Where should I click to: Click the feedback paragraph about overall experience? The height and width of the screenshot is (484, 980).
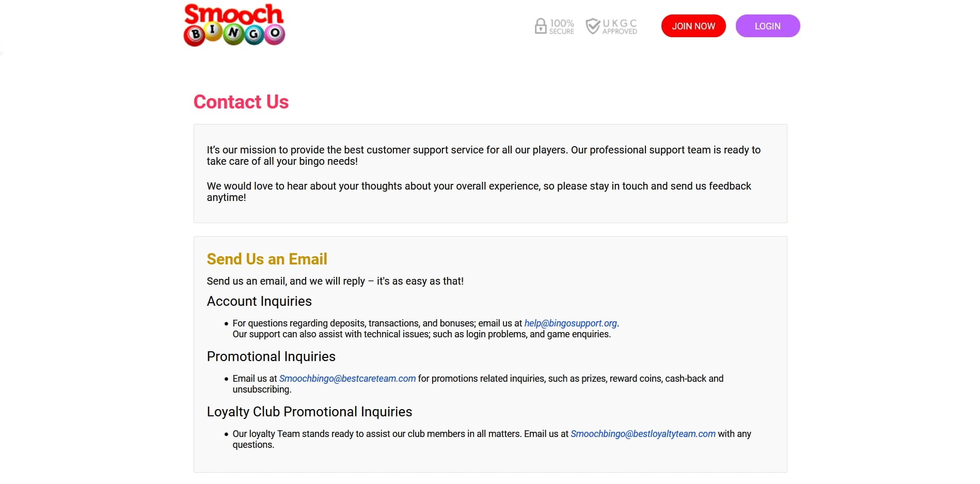(x=479, y=192)
